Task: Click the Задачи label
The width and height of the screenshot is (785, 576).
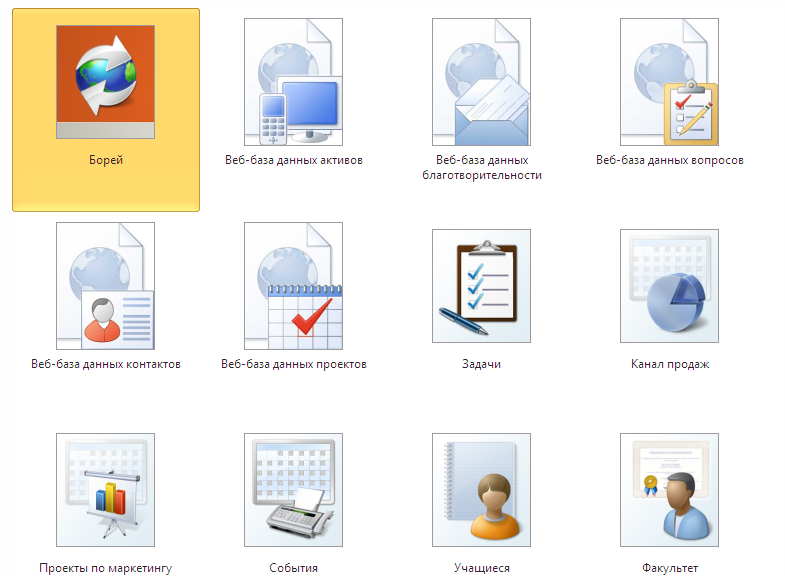Action: click(x=481, y=364)
